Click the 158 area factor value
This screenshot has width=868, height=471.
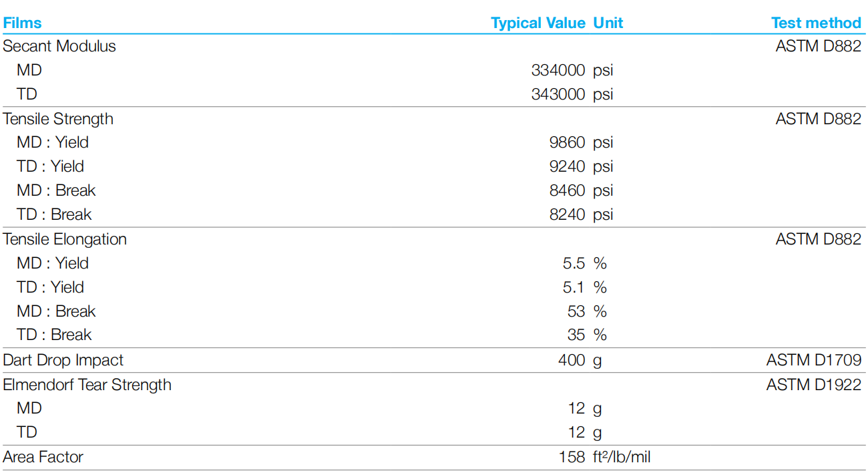[573, 457]
